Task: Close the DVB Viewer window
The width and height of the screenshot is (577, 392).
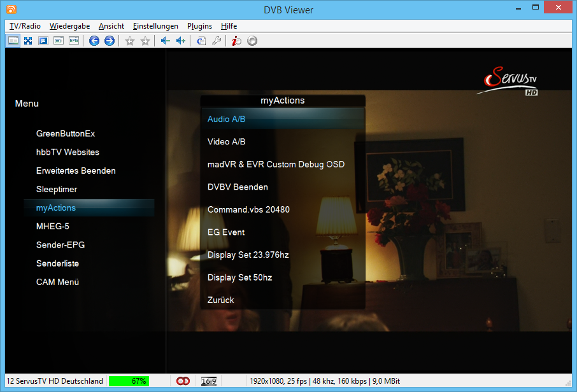Action: coord(559,8)
